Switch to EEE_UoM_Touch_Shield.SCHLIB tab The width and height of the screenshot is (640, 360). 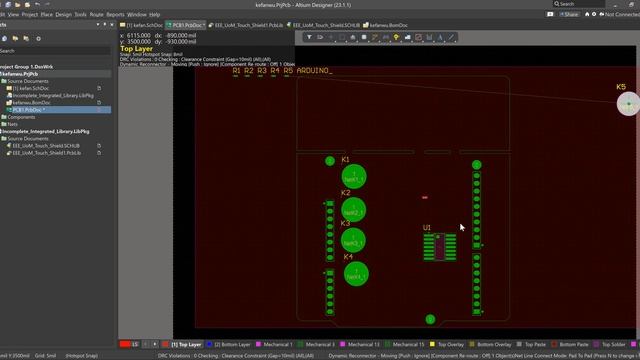(323, 25)
